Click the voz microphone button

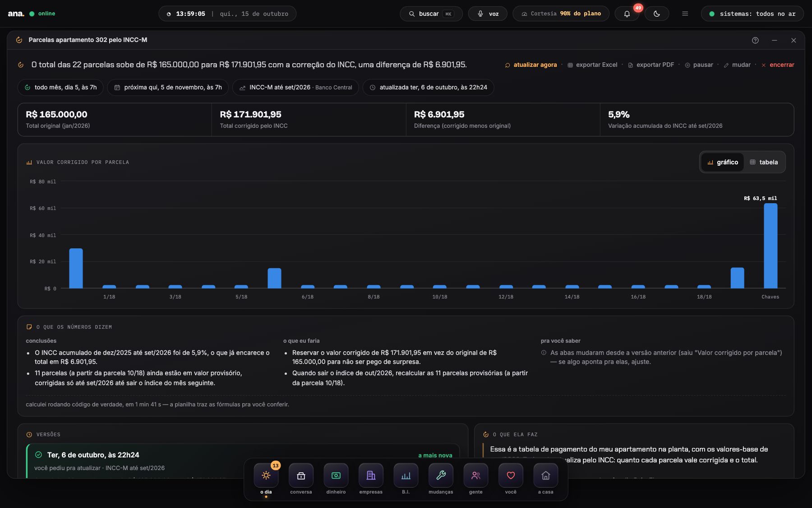point(488,14)
